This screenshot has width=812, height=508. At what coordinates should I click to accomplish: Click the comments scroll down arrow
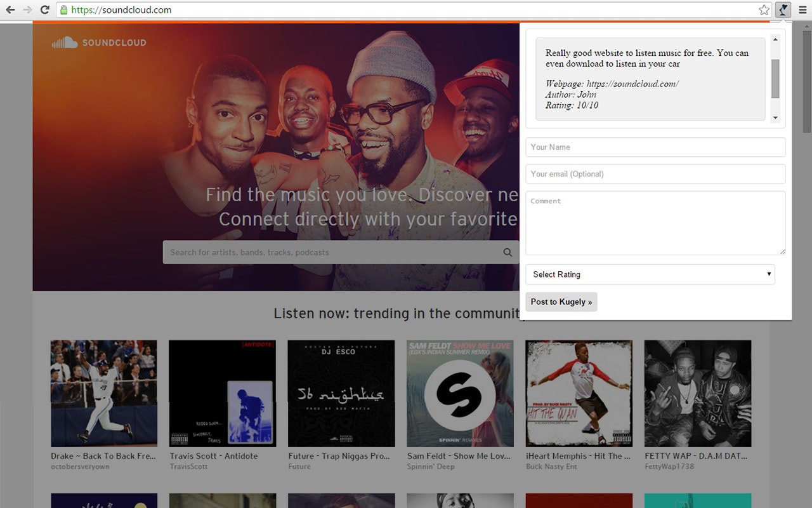(775, 118)
